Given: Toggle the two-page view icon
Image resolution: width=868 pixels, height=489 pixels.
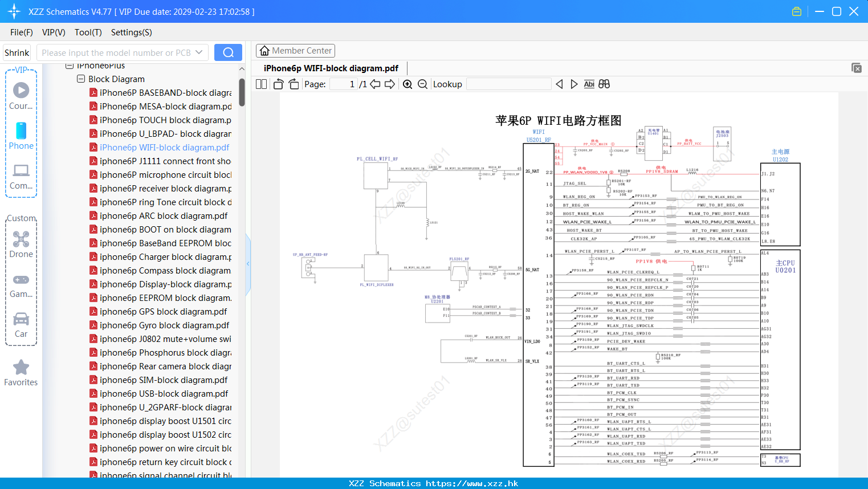Looking at the screenshot, I should (x=262, y=84).
